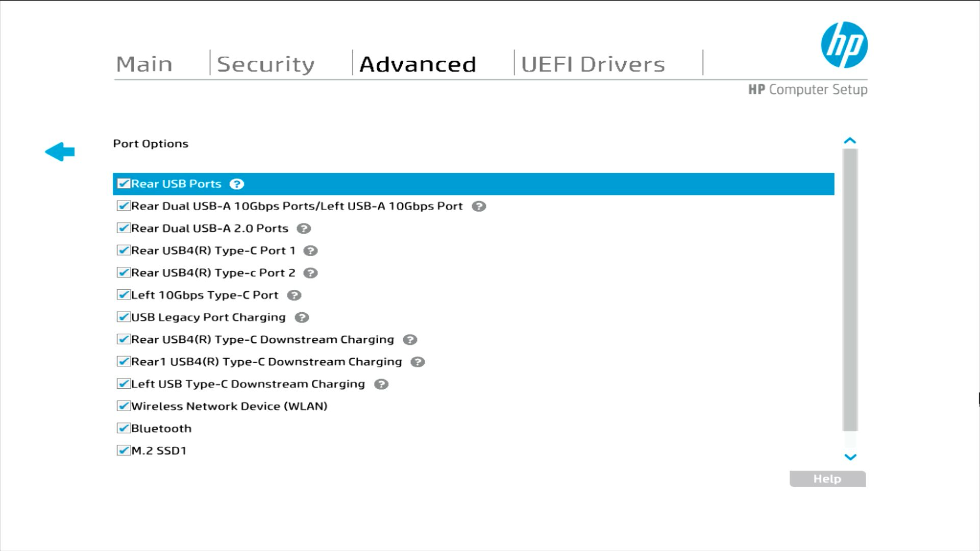Show help for Rear Dual USB-A 2.0 Ports
The height and width of the screenshot is (551, 980).
click(304, 229)
